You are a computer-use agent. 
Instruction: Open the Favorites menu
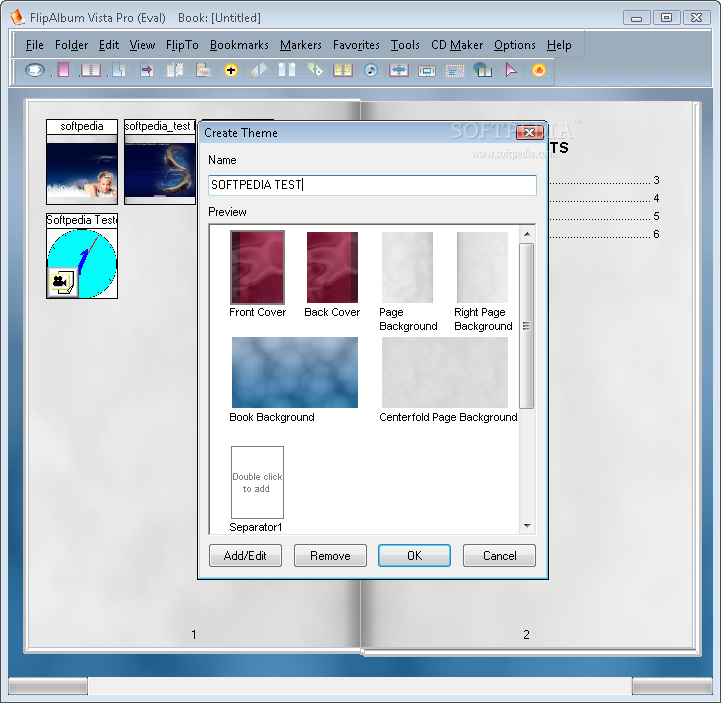pyautogui.click(x=356, y=45)
